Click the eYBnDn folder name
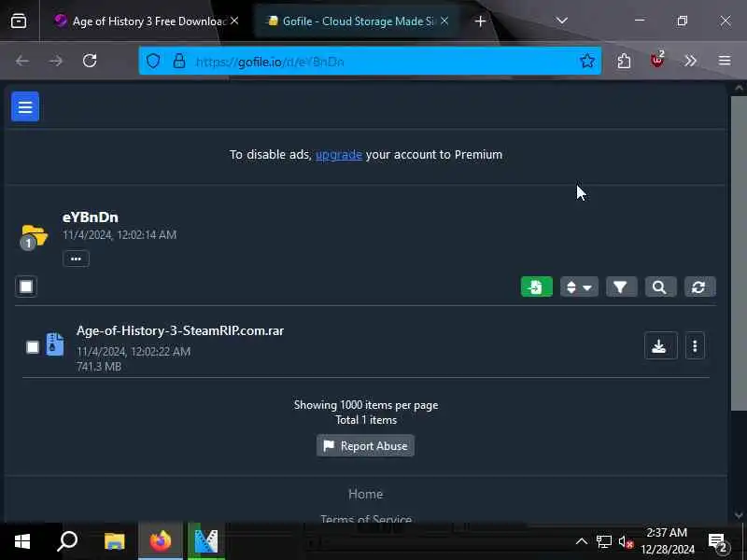 [x=90, y=217]
